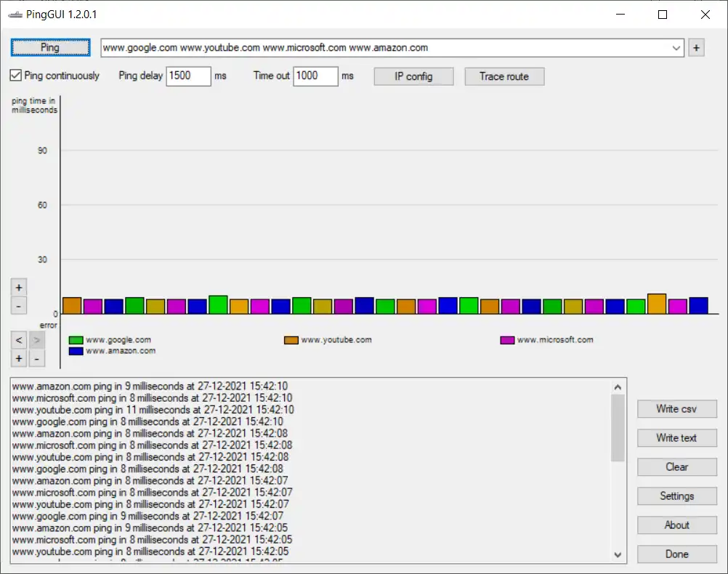728x574 pixels.
Task: Select log line microsoft ping at 15:42:10
Action: click(x=153, y=398)
